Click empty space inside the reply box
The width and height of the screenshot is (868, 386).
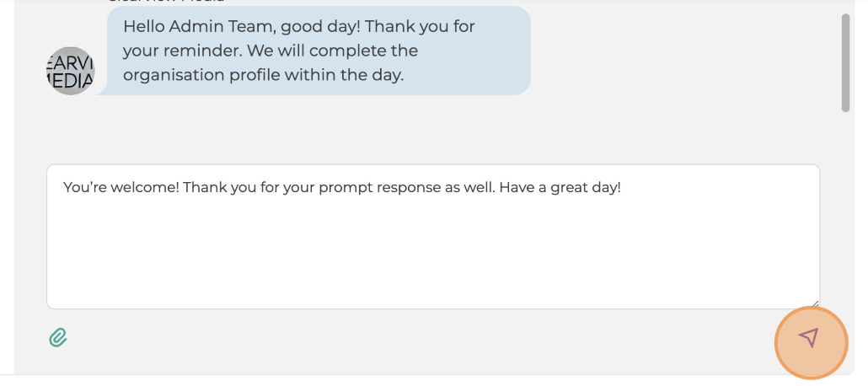click(433, 255)
